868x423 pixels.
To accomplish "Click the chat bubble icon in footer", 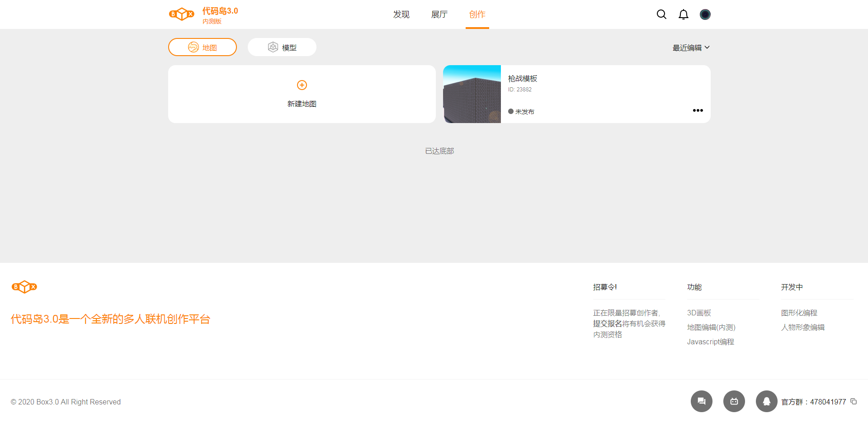I will click(702, 401).
